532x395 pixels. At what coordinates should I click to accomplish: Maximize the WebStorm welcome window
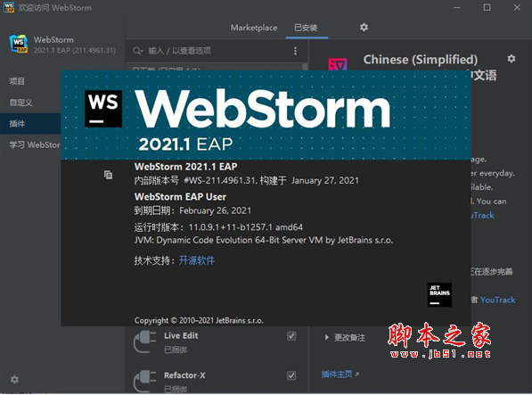tap(487, 7)
